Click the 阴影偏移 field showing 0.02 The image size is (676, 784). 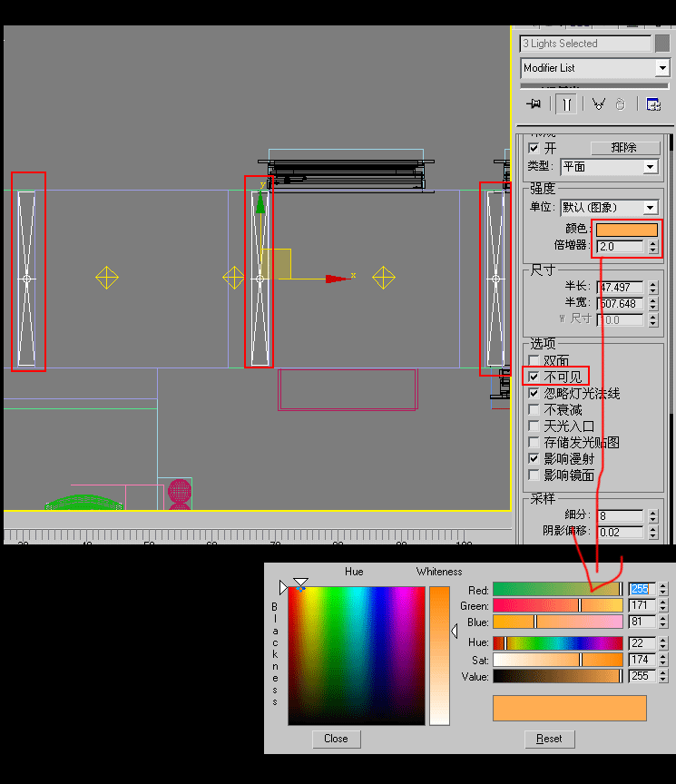click(x=621, y=532)
